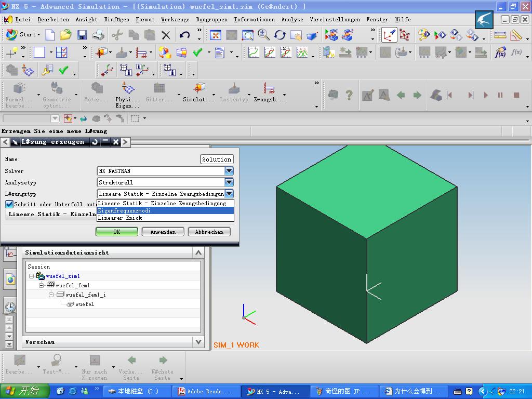This screenshot has height=399, width=532.
Task: Click the Abbrechen button
Action: click(x=209, y=232)
